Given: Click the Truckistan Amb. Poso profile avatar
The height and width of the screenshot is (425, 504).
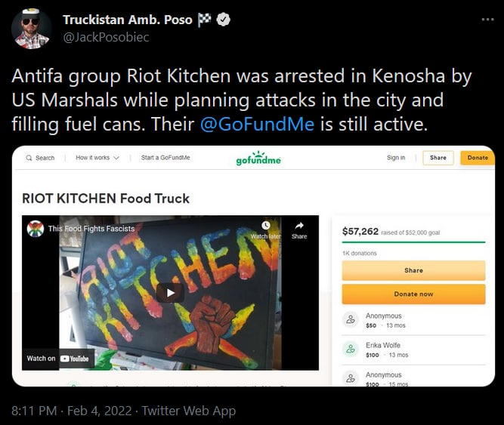Looking at the screenshot, I should pyautogui.click(x=32, y=29).
